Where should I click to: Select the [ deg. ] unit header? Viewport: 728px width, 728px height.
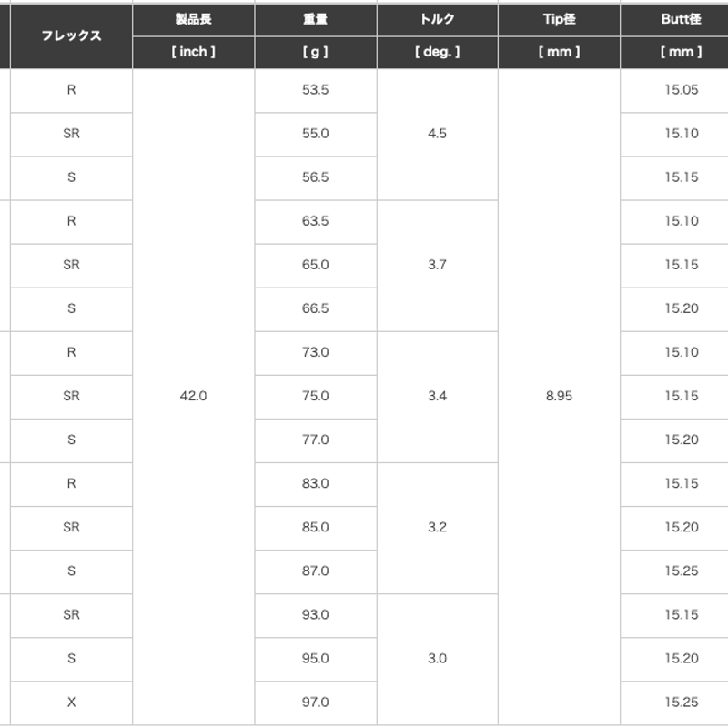click(438, 53)
